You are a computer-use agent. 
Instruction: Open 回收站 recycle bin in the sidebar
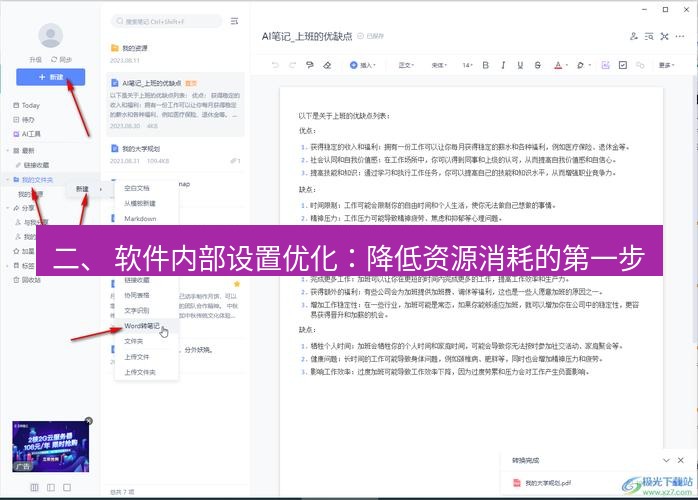click(27, 280)
